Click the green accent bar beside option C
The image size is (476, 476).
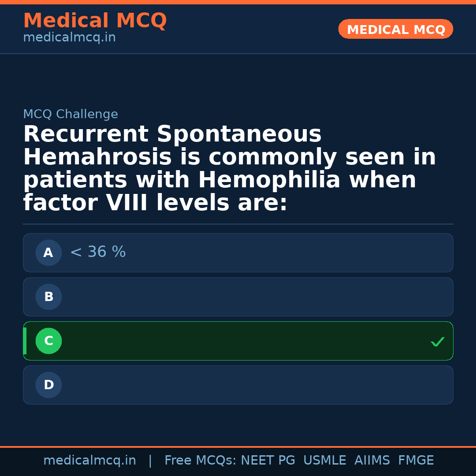click(x=25, y=341)
